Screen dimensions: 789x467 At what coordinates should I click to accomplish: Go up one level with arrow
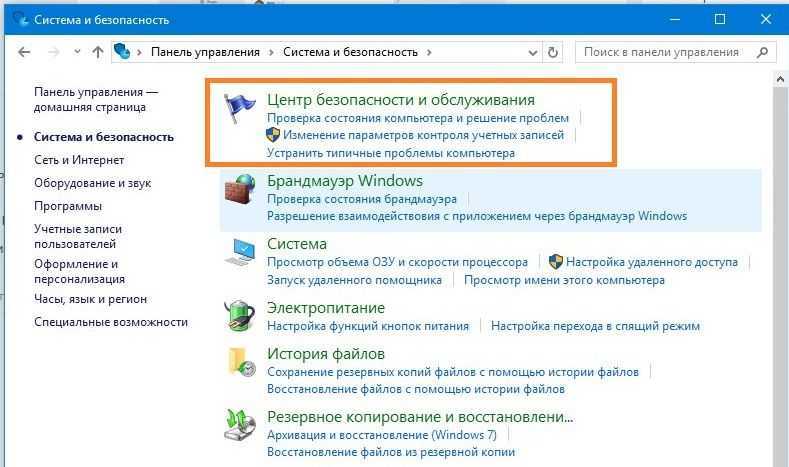[x=98, y=52]
